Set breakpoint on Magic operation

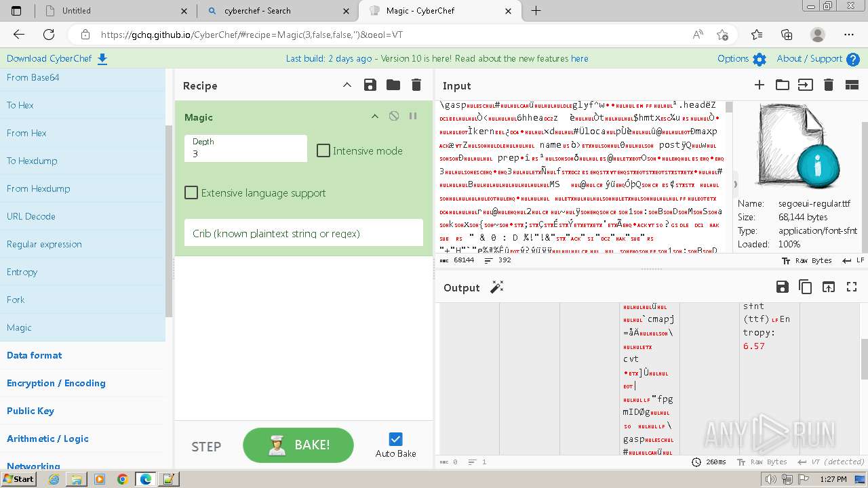(412, 117)
